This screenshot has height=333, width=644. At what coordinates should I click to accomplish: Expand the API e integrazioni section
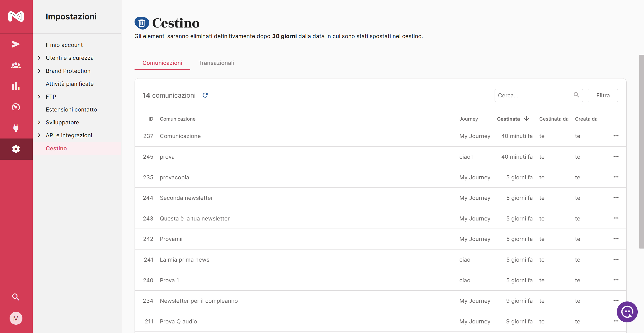click(x=39, y=135)
